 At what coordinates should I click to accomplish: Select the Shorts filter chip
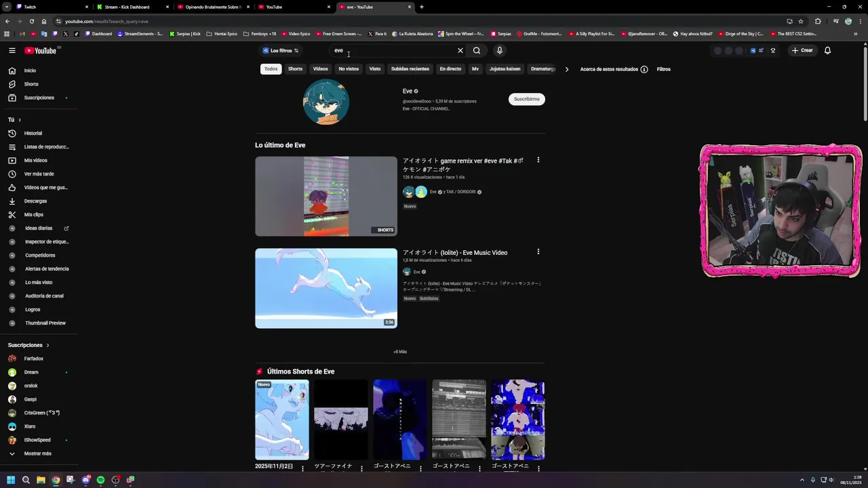(x=295, y=69)
